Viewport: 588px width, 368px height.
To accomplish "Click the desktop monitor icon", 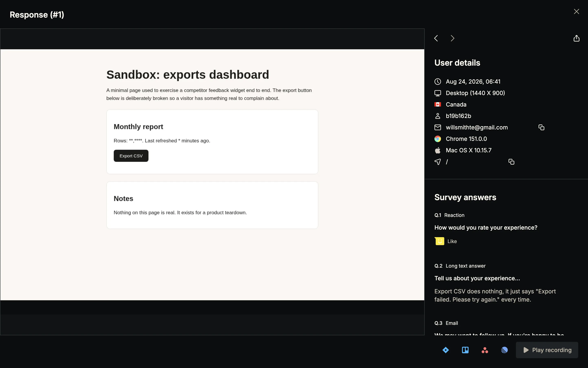I will click(x=438, y=93).
